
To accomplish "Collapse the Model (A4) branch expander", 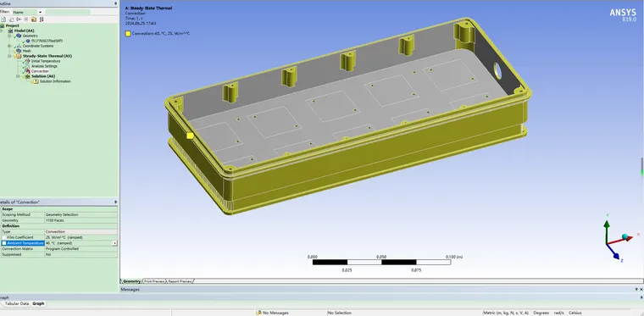I will [1, 30].
